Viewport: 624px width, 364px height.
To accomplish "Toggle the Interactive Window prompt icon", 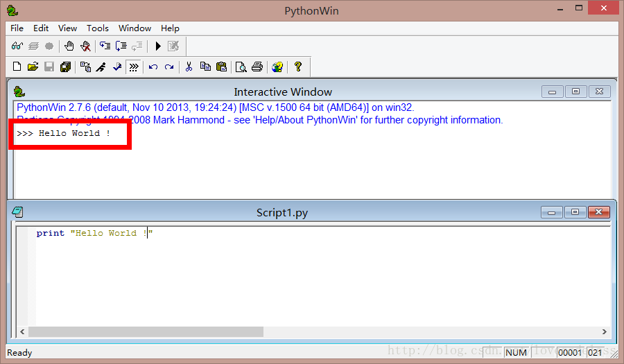I will [134, 67].
